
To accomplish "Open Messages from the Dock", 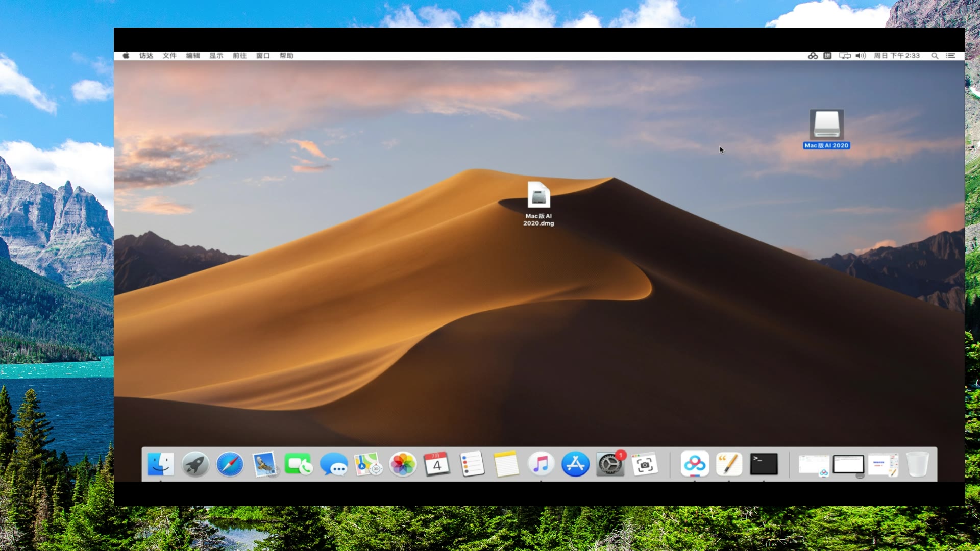I will (x=334, y=464).
